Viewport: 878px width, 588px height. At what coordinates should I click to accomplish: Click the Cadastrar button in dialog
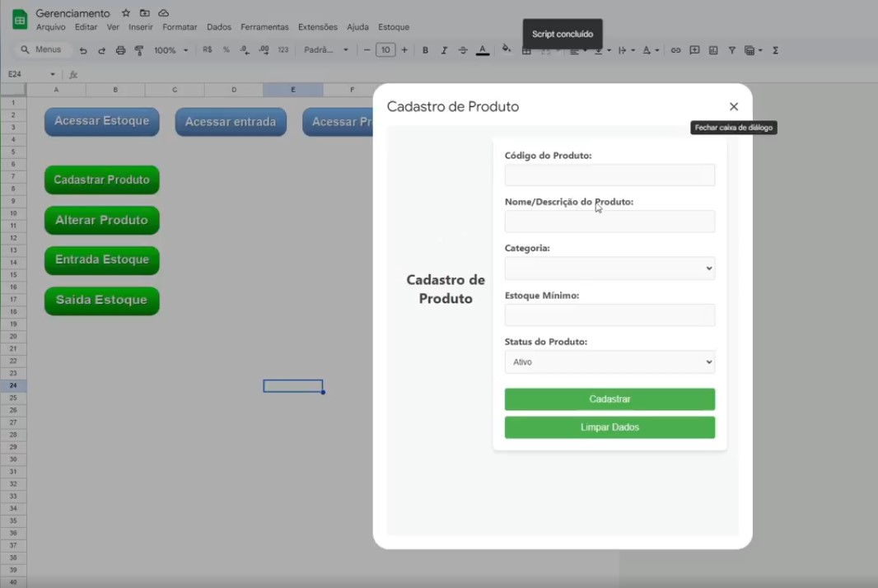coord(609,399)
